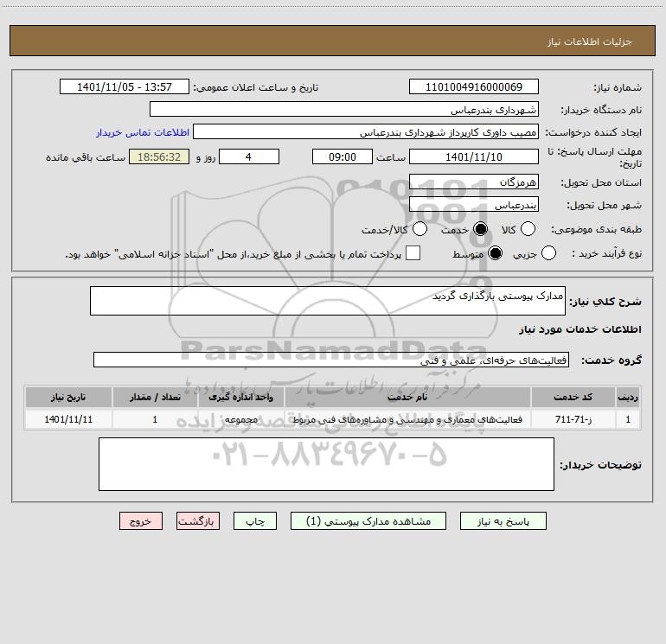This screenshot has width=666, height=644.
Task: Click the remaining time 18:56:32 field
Action: point(159,156)
